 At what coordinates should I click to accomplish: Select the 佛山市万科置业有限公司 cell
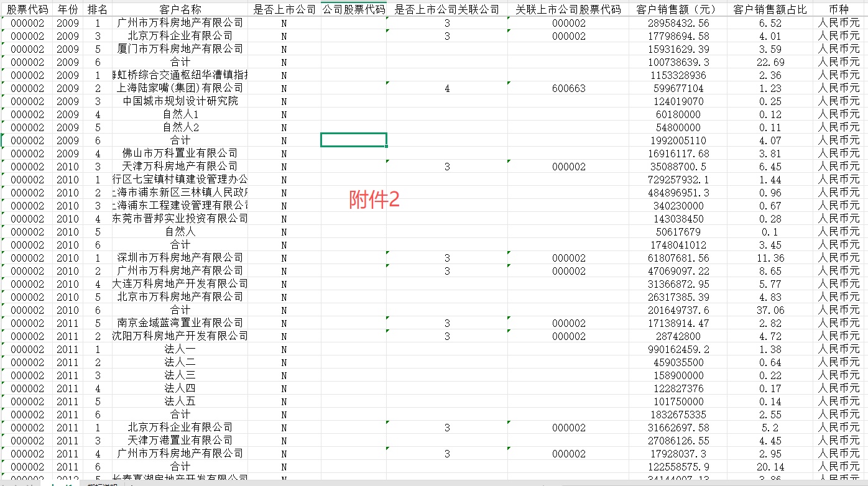tap(180, 154)
